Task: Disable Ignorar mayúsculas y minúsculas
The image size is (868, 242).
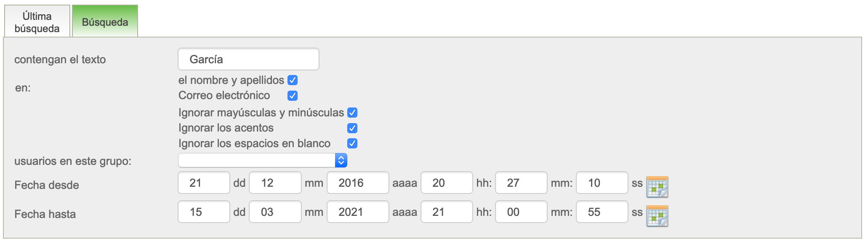Action: (352, 113)
